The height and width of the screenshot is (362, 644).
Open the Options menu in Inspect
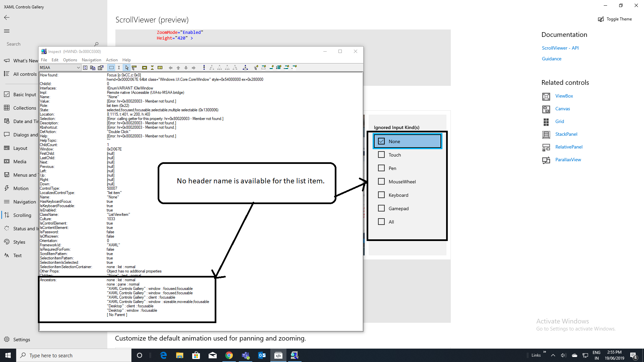(x=70, y=60)
